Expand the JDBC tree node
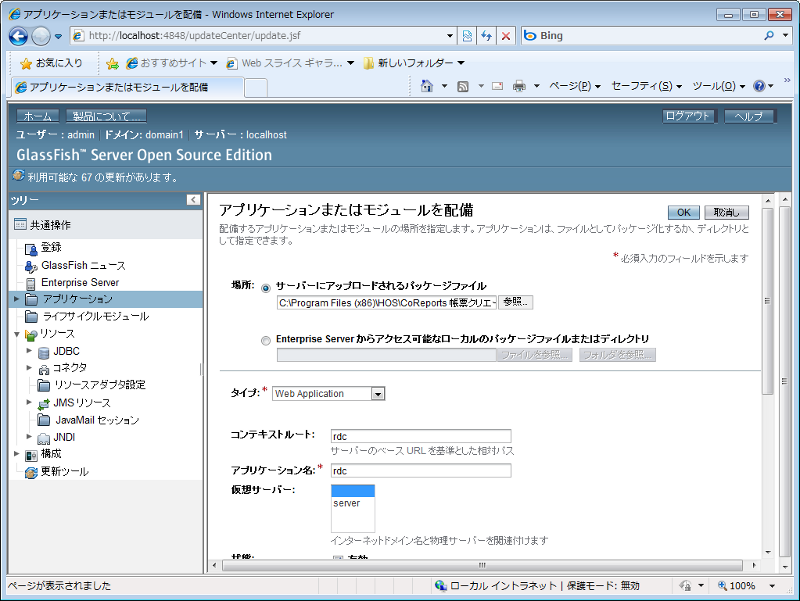800x601 pixels. click(29, 351)
